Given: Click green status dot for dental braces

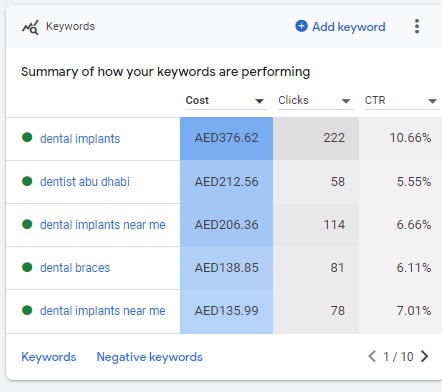Looking at the screenshot, I should point(27,267).
